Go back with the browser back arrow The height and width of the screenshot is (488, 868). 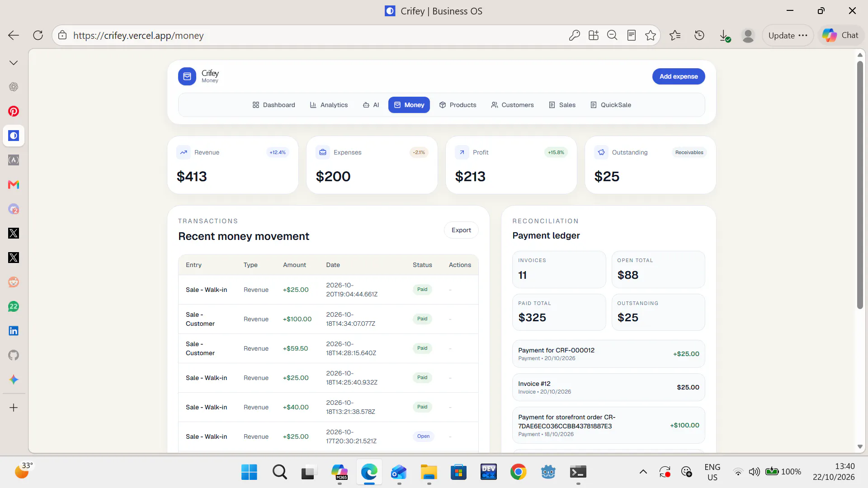pyautogui.click(x=14, y=35)
